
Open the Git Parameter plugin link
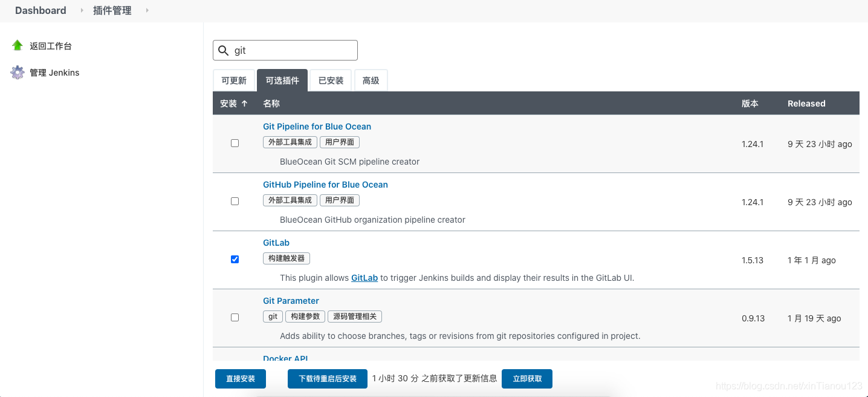tap(291, 301)
